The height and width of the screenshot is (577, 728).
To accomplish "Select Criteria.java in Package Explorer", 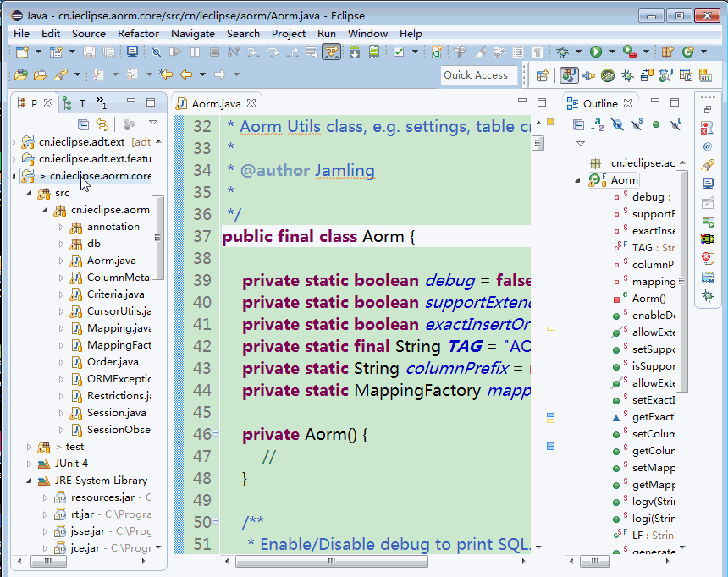I will click(x=116, y=294).
